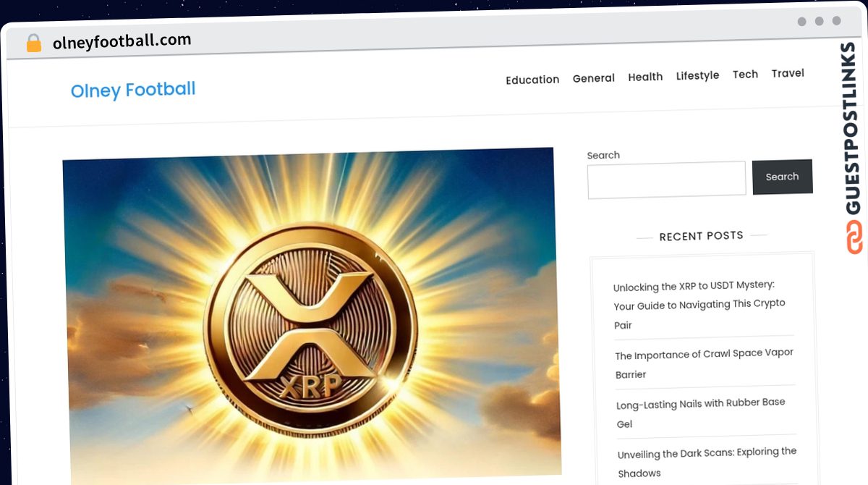The height and width of the screenshot is (485, 868).
Task: Open the XRP coin featured image
Action: [x=311, y=315]
